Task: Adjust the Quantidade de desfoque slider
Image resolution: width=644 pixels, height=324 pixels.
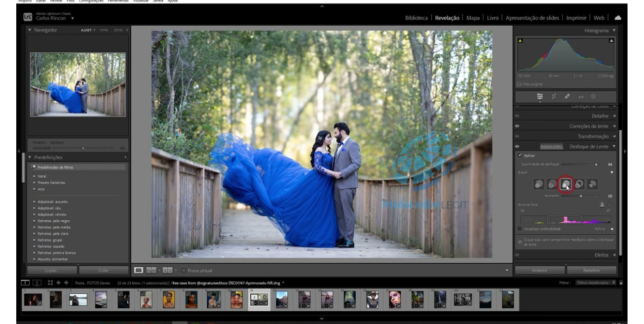Action: click(x=596, y=164)
